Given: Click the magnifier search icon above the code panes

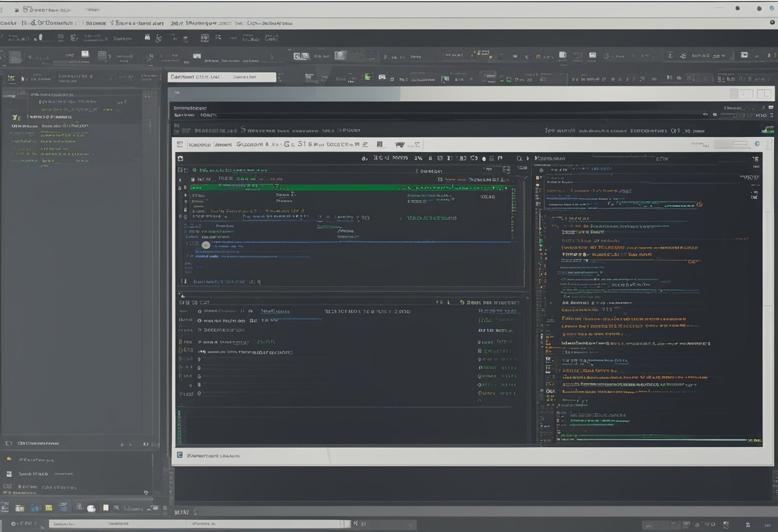Looking at the screenshot, I should tap(519, 158).
